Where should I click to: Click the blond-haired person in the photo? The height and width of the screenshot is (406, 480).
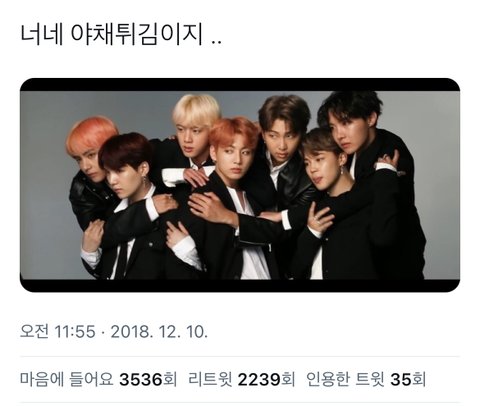193,133
